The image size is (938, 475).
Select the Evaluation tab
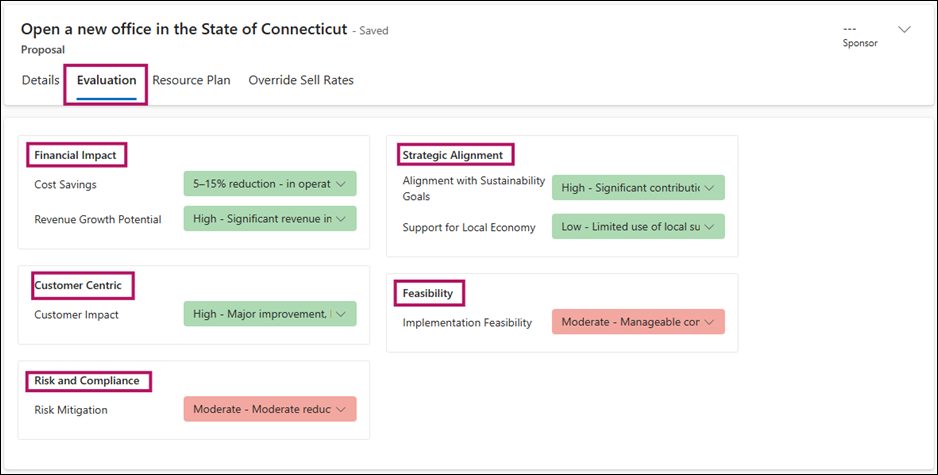107,80
